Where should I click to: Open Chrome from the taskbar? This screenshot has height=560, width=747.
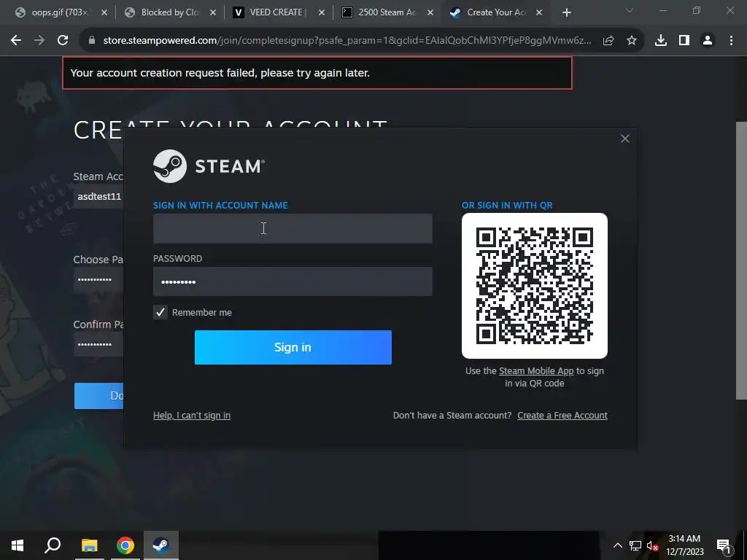(x=125, y=545)
